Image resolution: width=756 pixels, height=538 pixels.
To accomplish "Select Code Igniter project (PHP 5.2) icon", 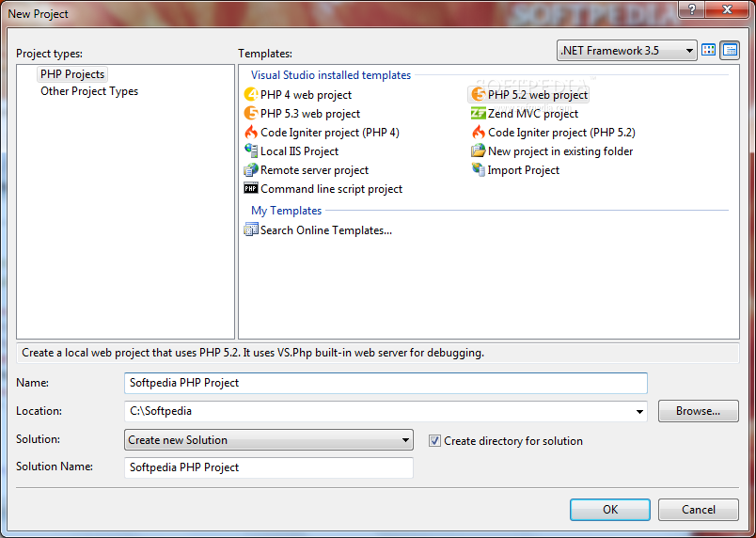I will 479,132.
